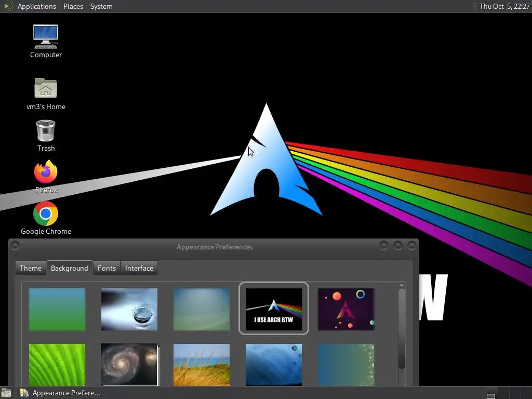Select the spiral galaxy wallpaper
The image size is (532, 399).
click(129, 365)
